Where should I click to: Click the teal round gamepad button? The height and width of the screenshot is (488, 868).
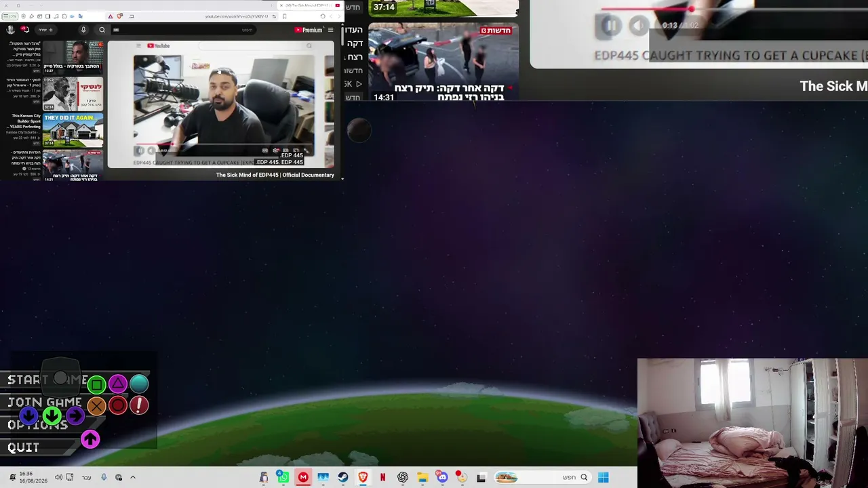tap(139, 384)
